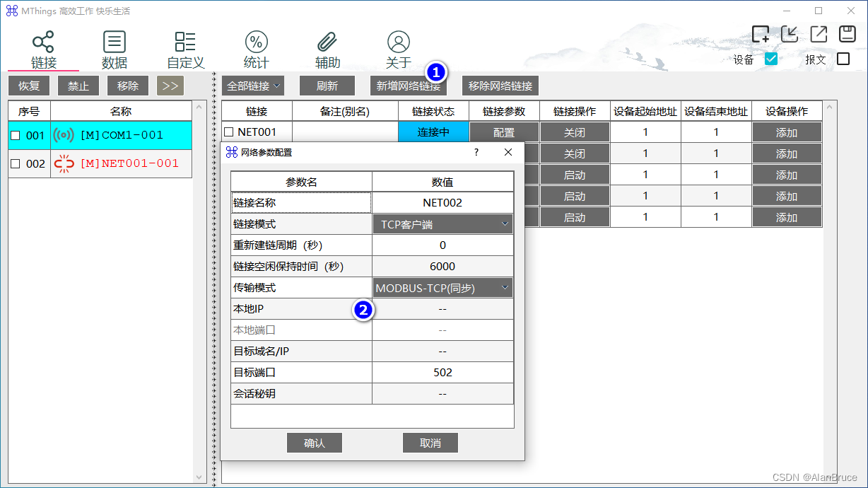Click the 目标域名/IP value field
Viewport: 868px width, 488px height.
pos(442,352)
